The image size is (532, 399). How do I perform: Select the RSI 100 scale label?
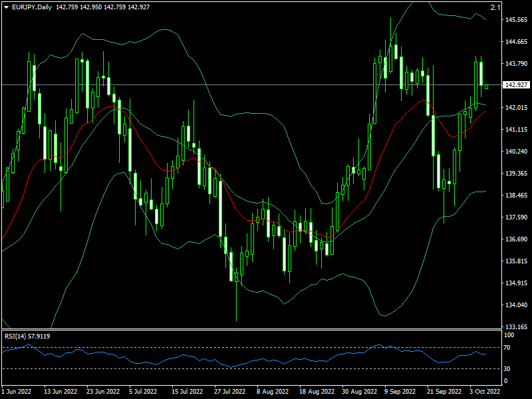pyautogui.click(x=509, y=335)
